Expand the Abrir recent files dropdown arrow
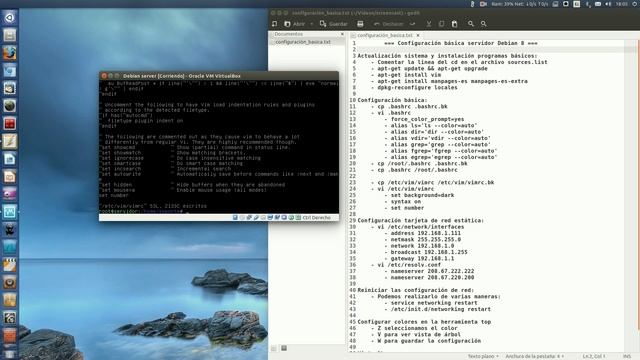This screenshot has width=640, height=360. 312,24
